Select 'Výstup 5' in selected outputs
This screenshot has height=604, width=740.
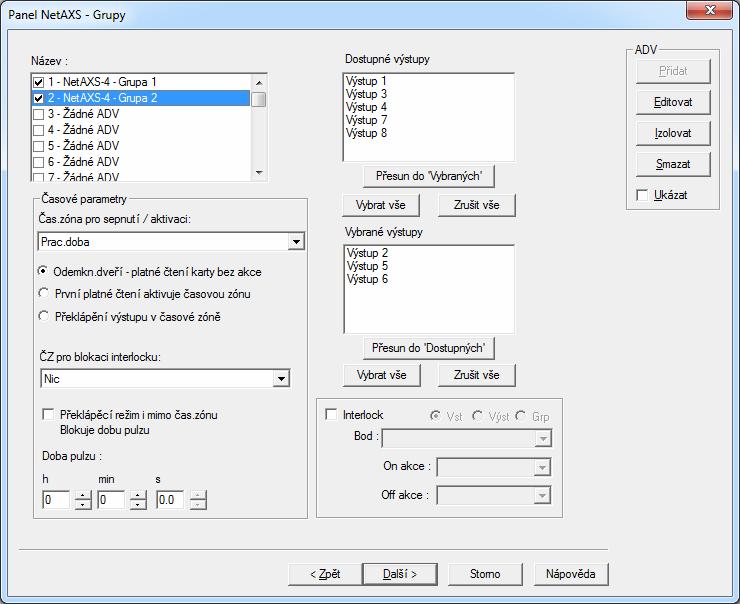(367, 266)
